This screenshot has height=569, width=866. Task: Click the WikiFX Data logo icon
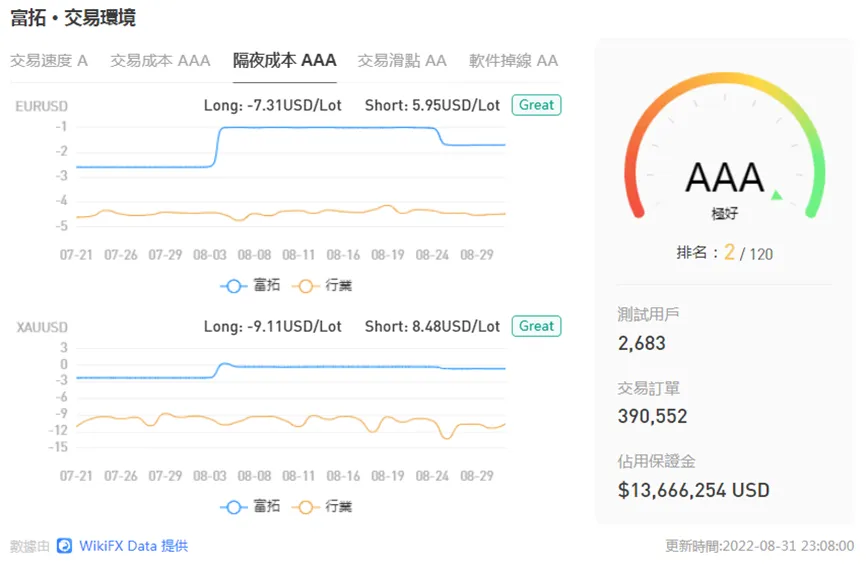[65, 546]
